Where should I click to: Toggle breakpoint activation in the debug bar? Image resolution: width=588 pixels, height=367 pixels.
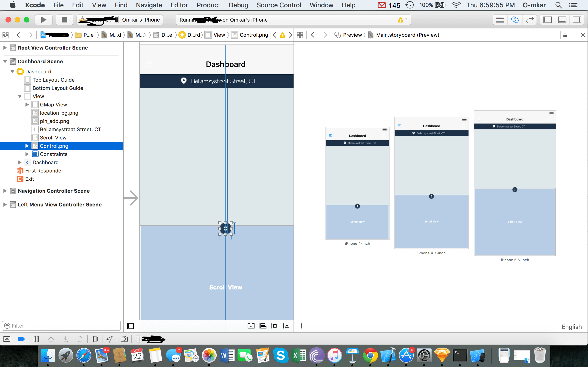coord(21,339)
